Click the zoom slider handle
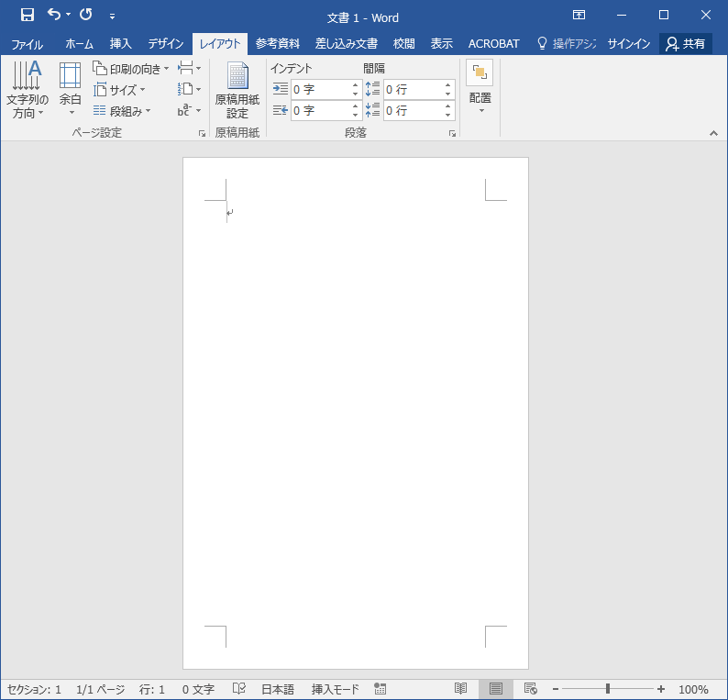The image size is (728, 700). 607,689
